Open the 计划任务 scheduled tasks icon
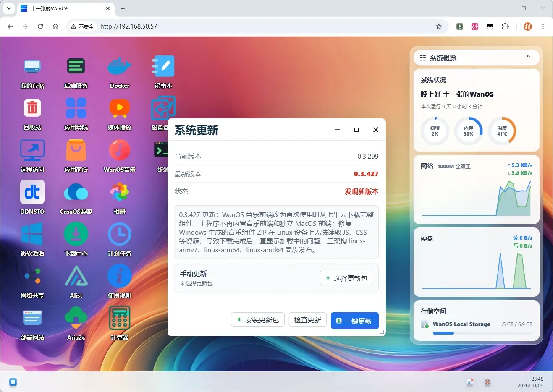The width and height of the screenshot is (553, 392). [120, 234]
